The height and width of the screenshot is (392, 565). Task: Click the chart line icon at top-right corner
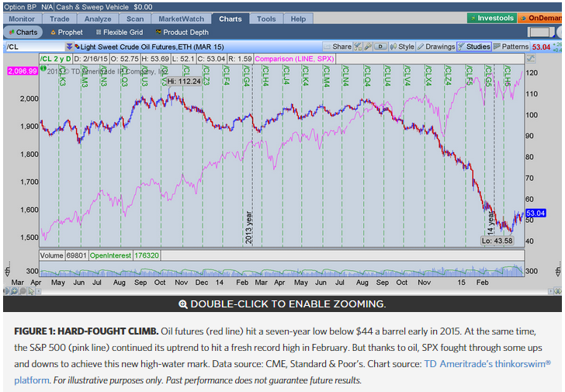tap(530, 58)
